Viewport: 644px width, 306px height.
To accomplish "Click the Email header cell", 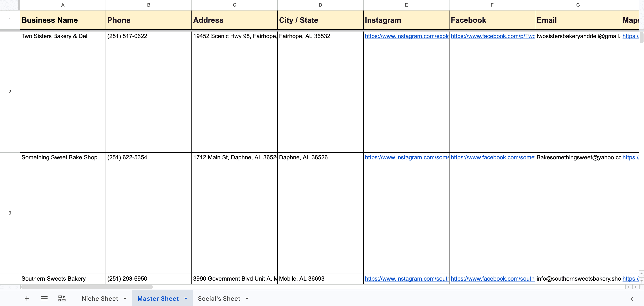I will point(578,20).
